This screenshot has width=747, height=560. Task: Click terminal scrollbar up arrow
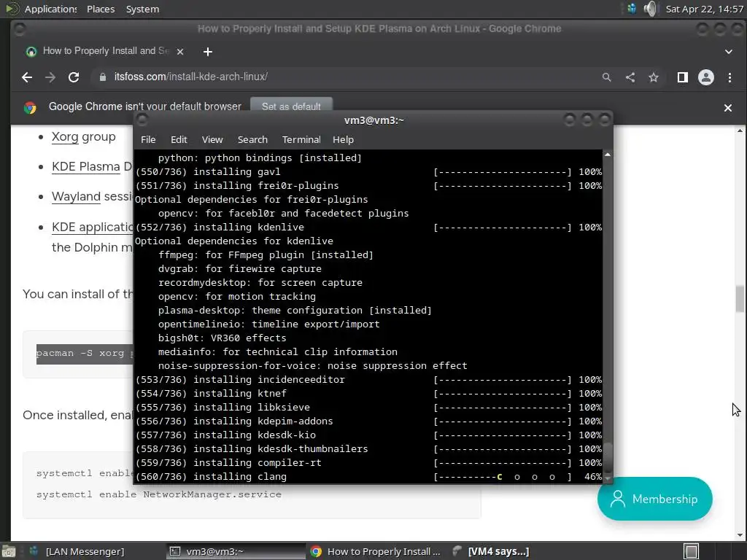[x=608, y=155]
